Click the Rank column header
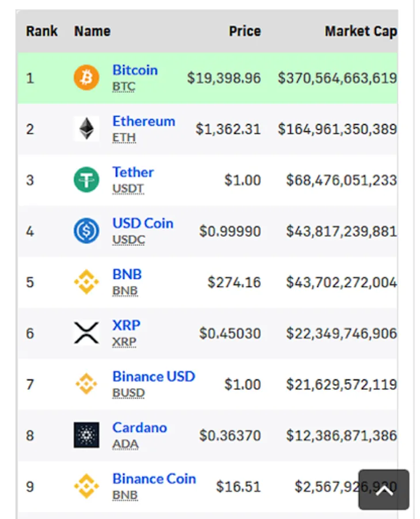This screenshot has width=420, height=519. (41, 31)
